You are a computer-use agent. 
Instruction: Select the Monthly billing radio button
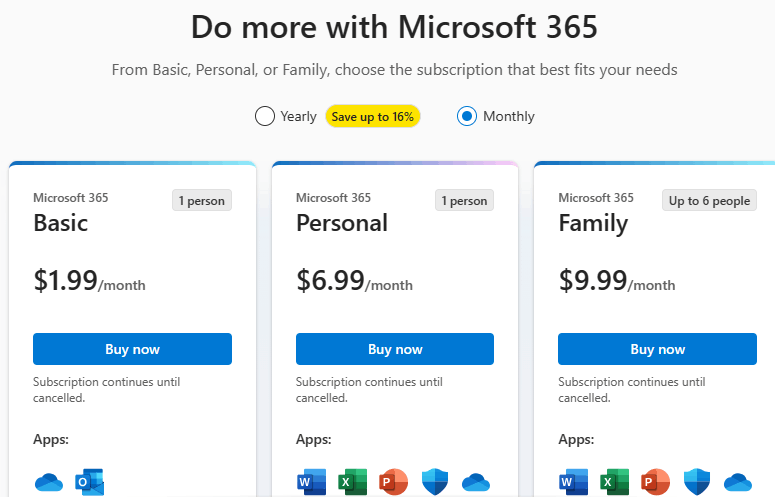[467, 117]
